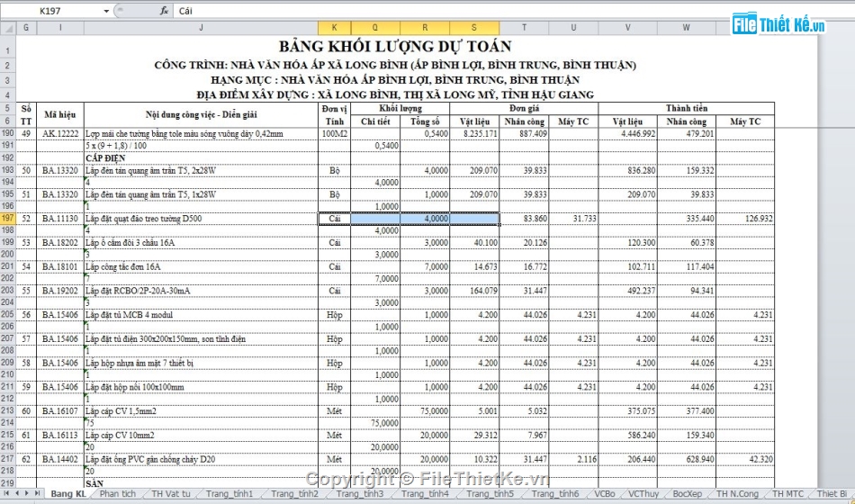Click the cell Lắp đặt tủ MCB 4 modul

tap(201, 315)
